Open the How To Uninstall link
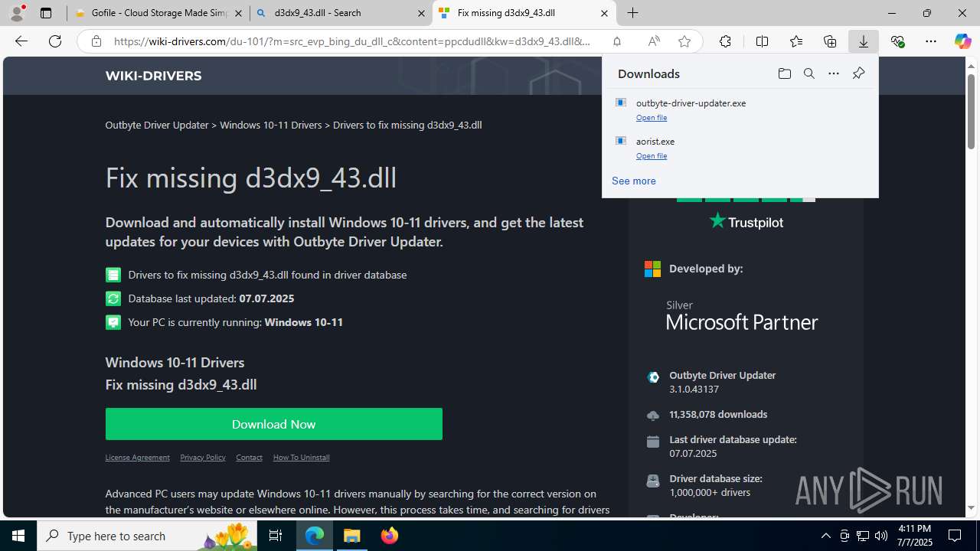Screen dimensions: 980x551 (x=301, y=457)
